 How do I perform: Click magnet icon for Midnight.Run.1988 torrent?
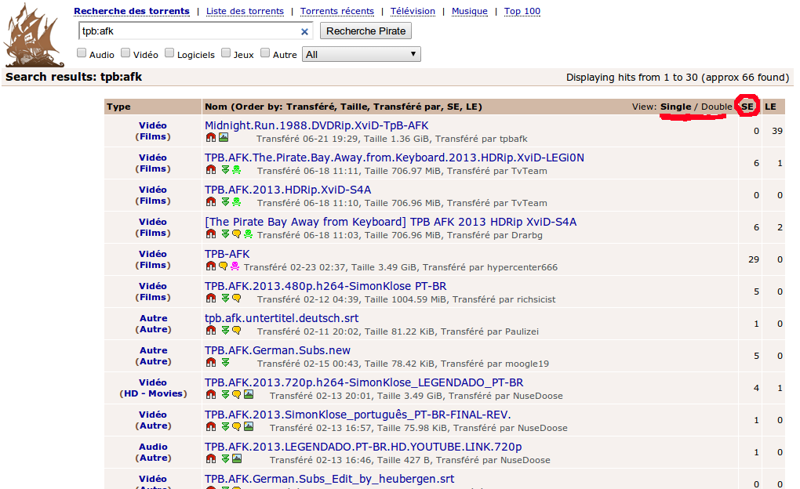click(210, 138)
